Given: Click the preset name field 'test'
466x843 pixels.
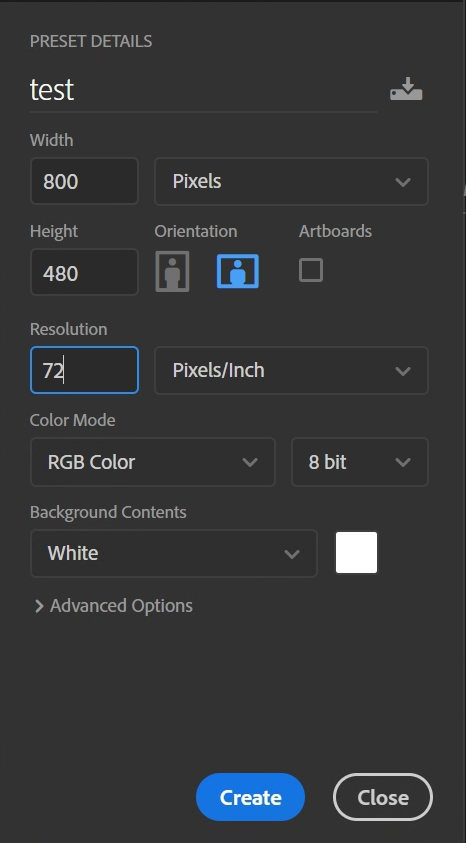Looking at the screenshot, I should [x=203, y=90].
